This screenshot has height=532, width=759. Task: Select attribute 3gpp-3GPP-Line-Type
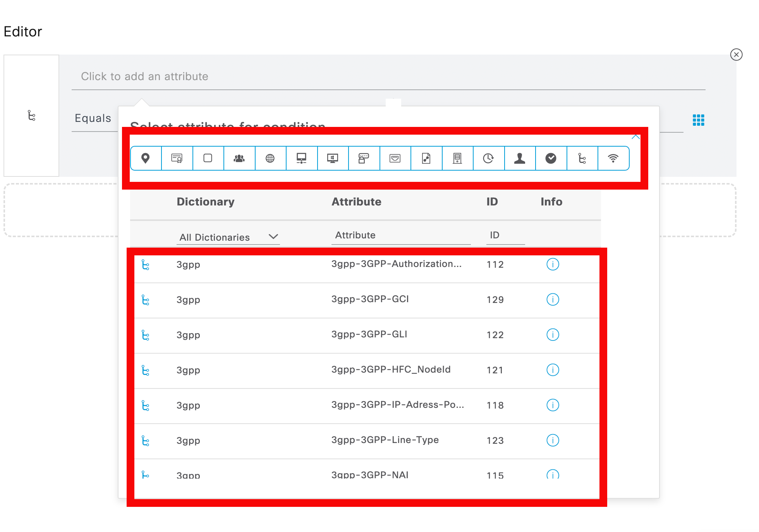(x=385, y=440)
